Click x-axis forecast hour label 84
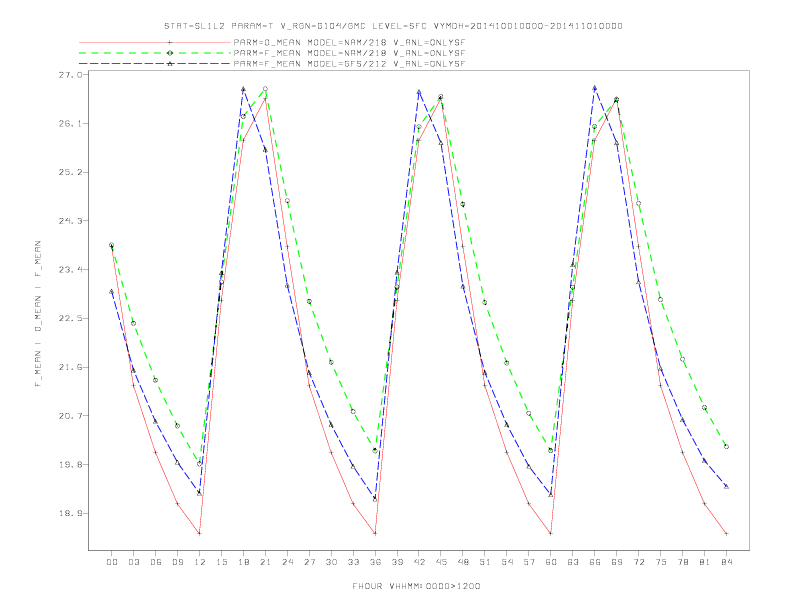Image resolution: width=792 pixels, height=612 pixels. coord(726,562)
